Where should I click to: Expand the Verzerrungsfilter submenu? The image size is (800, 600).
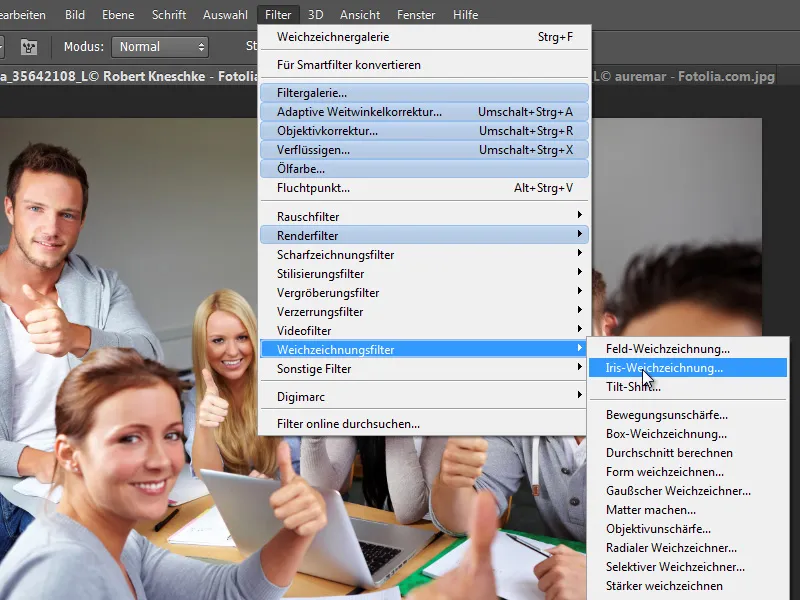[x=424, y=311]
